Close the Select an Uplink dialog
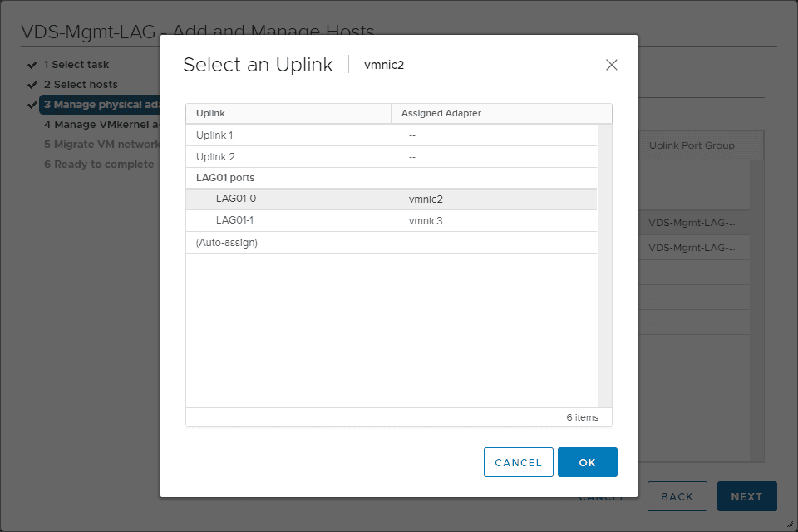This screenshot has width=798, height=532. click(x=612, y=65)
